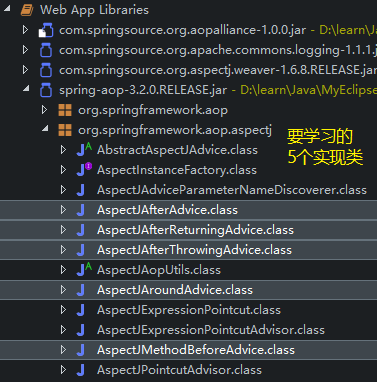Expand AspectJAroundAdvice.class
377x382 pixels.
point(63,290)
